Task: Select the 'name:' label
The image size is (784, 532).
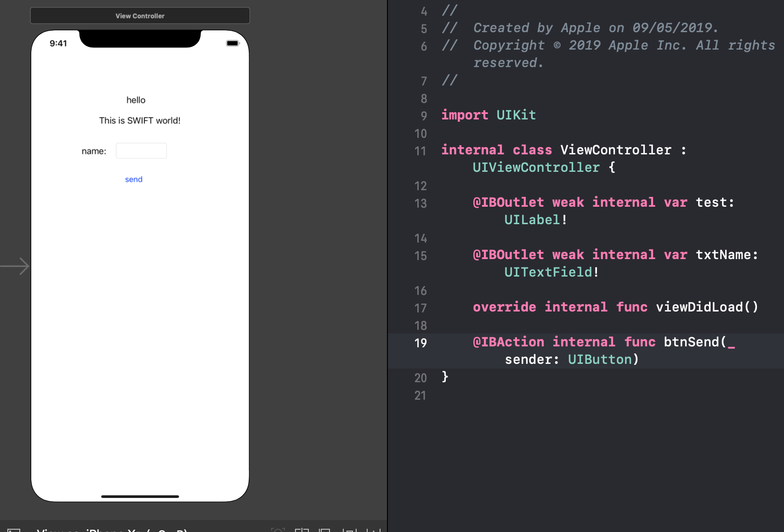Action: pos(94,151)
